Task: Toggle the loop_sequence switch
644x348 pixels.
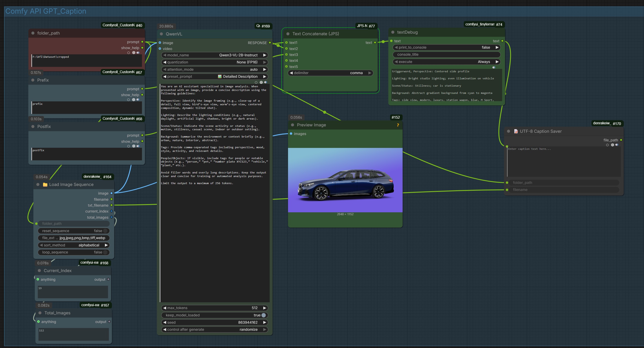Action: point(105,252)
